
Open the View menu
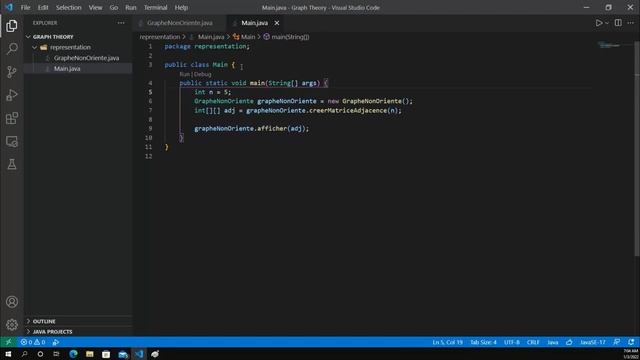[x=96, y=7]
